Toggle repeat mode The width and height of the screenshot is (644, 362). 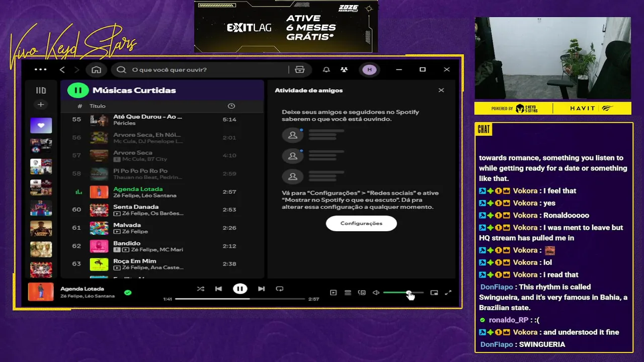pyautogui.click(x=280, y=289)
